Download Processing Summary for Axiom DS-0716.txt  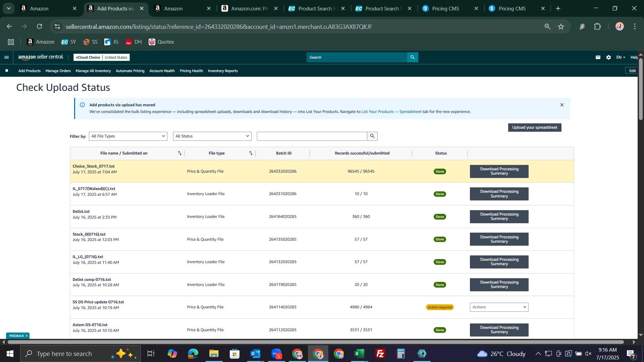click(x=499, y=330)
